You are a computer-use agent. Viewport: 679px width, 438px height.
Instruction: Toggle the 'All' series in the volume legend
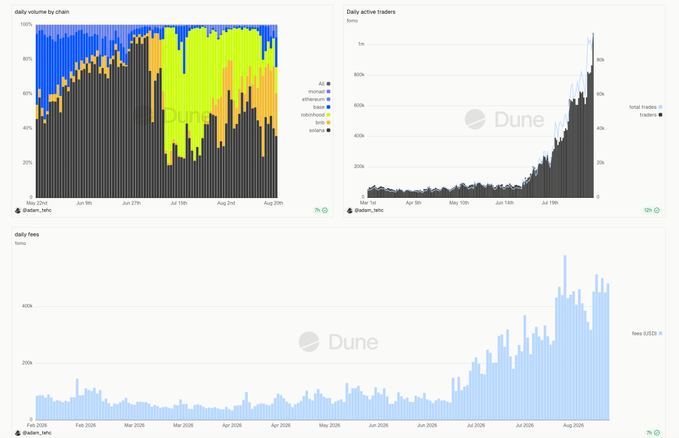pyautogui.click(x=324, y=84)
